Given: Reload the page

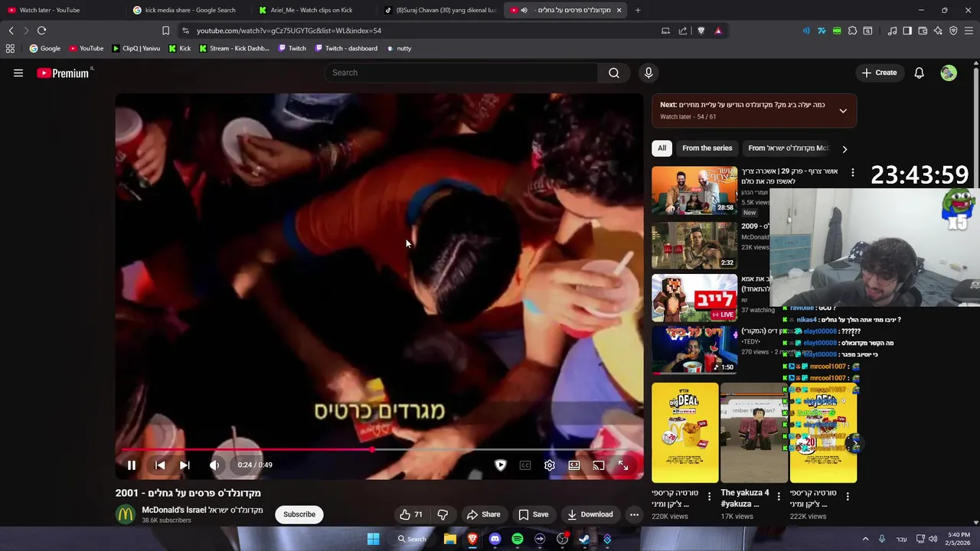Looking at the screenshot, I should 41,31.
